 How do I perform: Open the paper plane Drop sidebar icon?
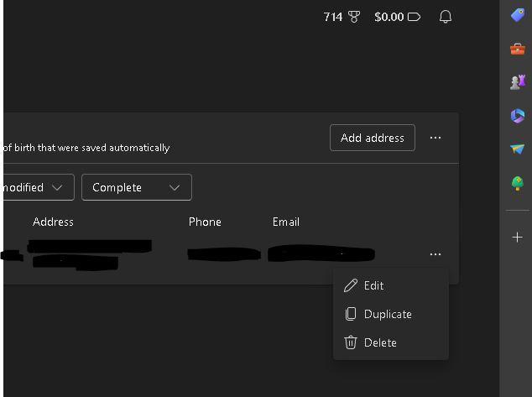tap(518, 149)
